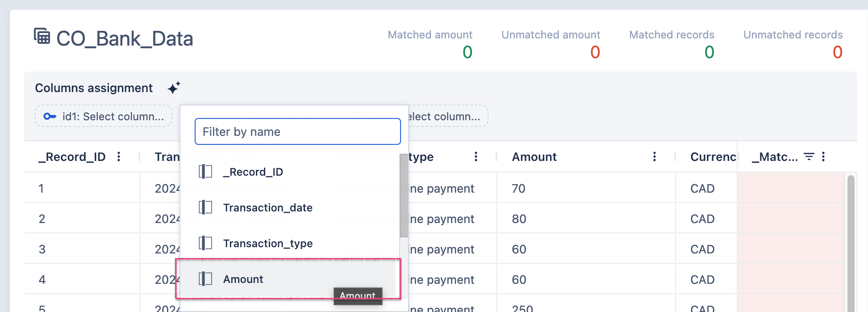This screenshot has width=868, height=312.
Task: Click the key icon in id1 selector
Action: [50, 117]
